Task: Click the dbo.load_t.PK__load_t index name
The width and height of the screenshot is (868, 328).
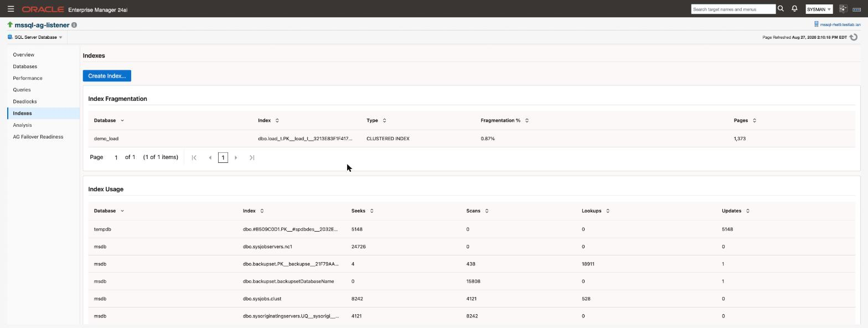Action: pyautogui.click(x=305, y=139)
